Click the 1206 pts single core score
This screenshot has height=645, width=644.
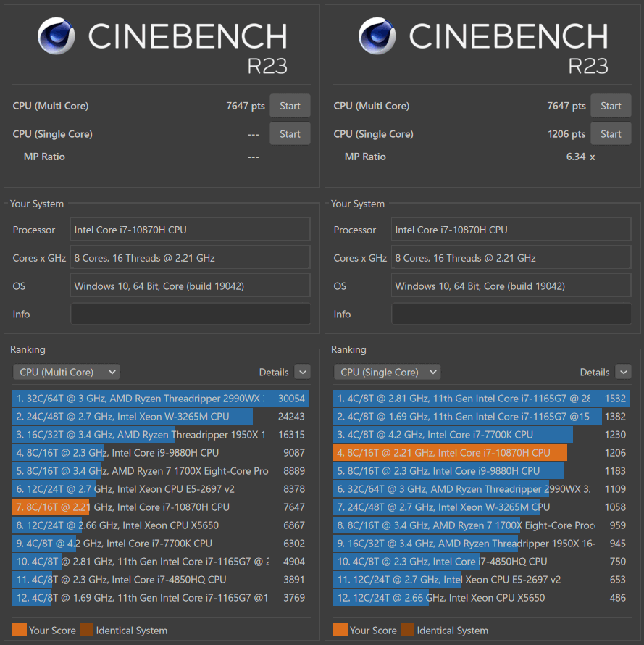click(566, 133)
